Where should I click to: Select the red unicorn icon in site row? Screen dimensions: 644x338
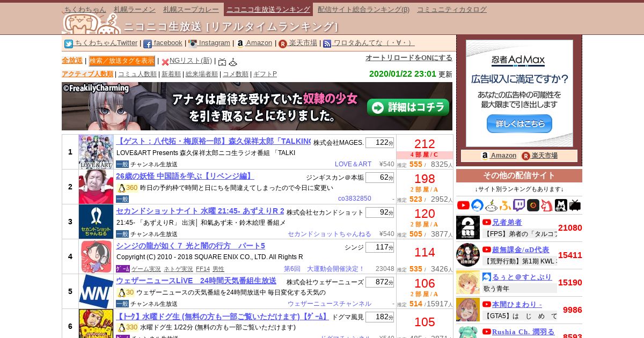point(547,205)
